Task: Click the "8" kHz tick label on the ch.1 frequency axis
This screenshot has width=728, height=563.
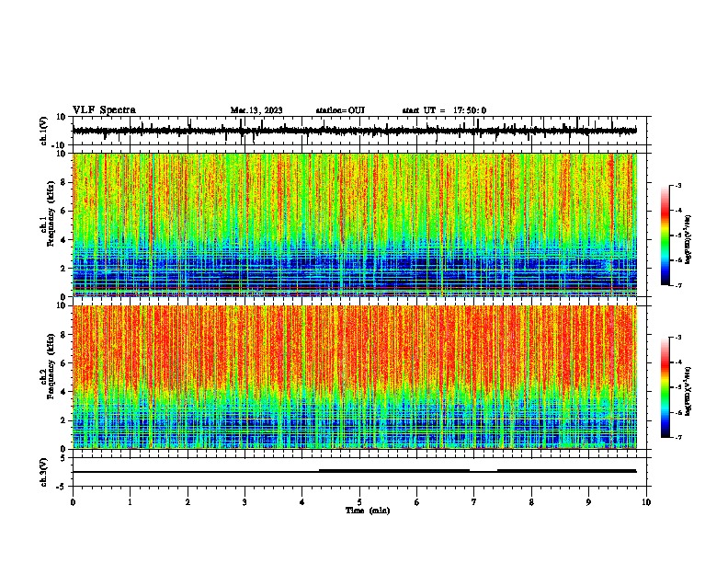Action: (x=64, y=182)
